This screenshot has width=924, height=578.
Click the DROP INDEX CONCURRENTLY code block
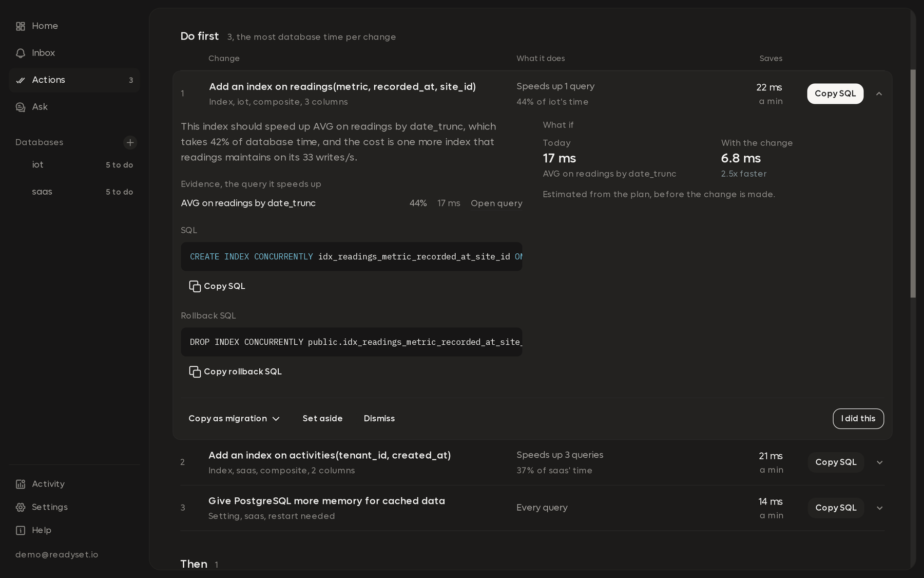click(x=351, y=342)
